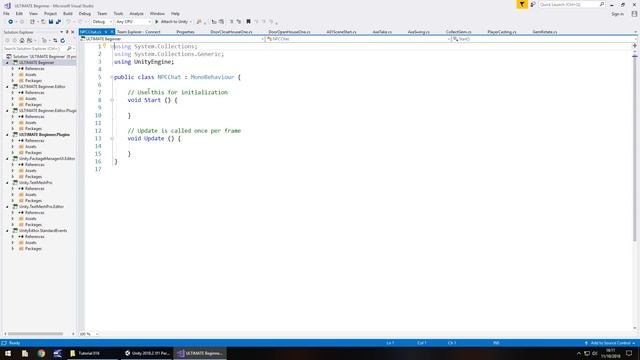640x360 pixels.
Task: Click the notifications flag icon
Action: 522,4
